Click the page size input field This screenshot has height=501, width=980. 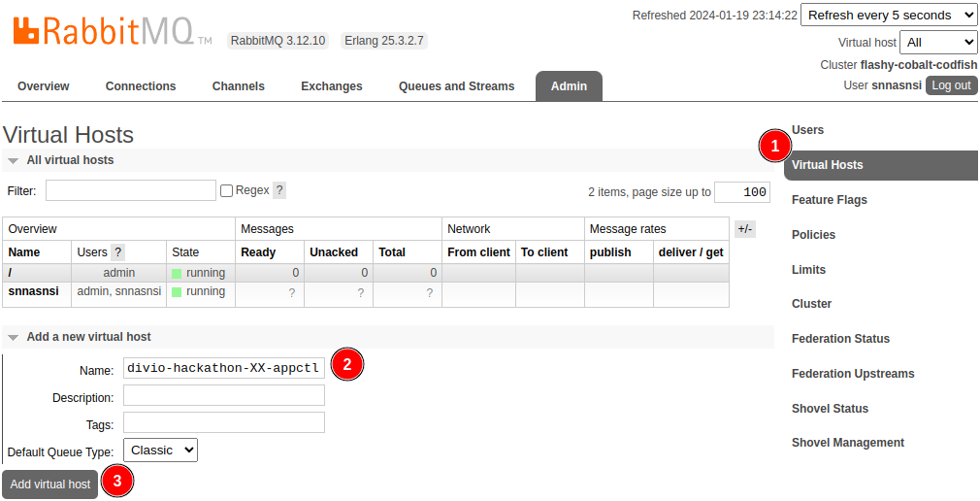[742, 192]
